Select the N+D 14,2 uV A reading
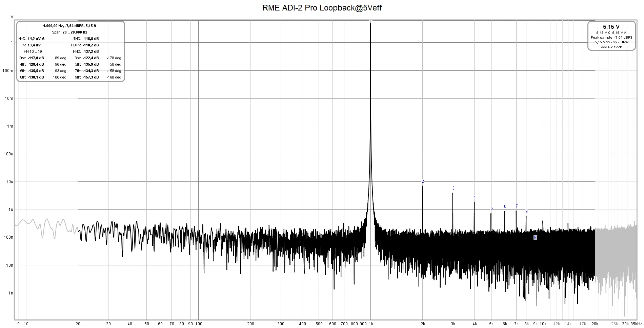Image resolution: width=644 pixels, height=328 pixels. (32, 39)
